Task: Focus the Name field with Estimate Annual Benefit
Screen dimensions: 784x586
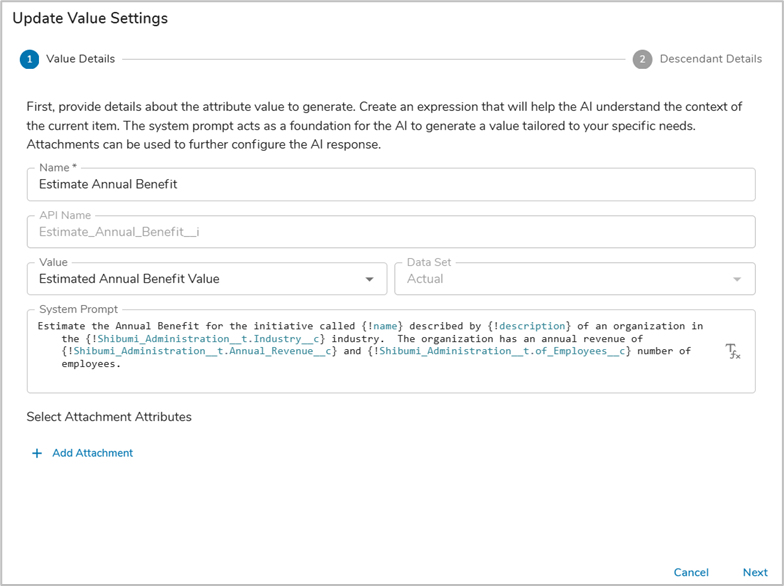Action: (390, 184)
